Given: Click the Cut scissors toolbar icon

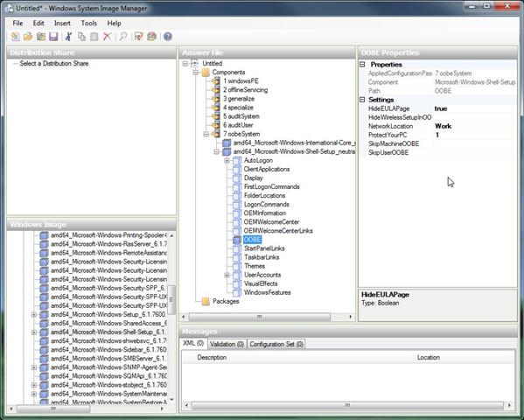Looking at the screenshot, I should (x=69, y=37).
